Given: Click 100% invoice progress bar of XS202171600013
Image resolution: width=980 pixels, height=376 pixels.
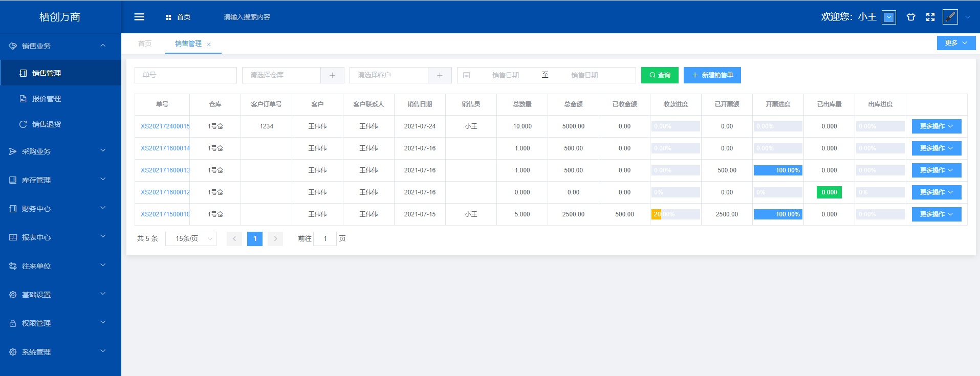Looking at the screenshot, I should click(778, 170).
